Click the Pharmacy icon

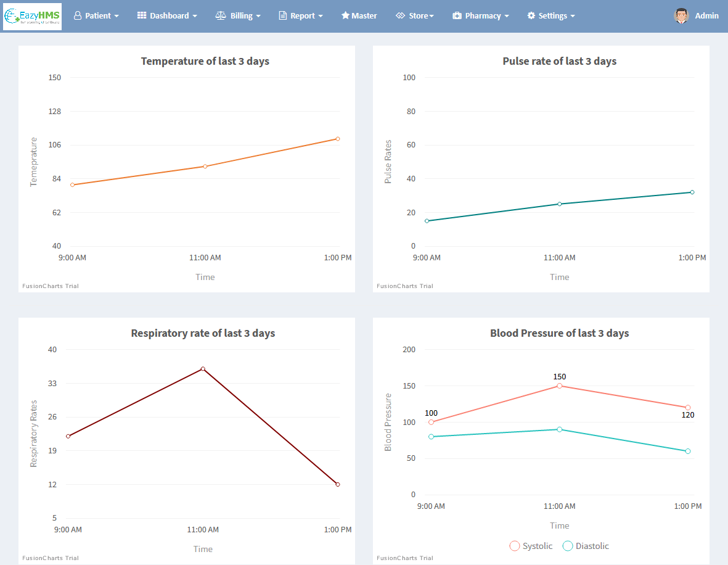pos(457,15)
